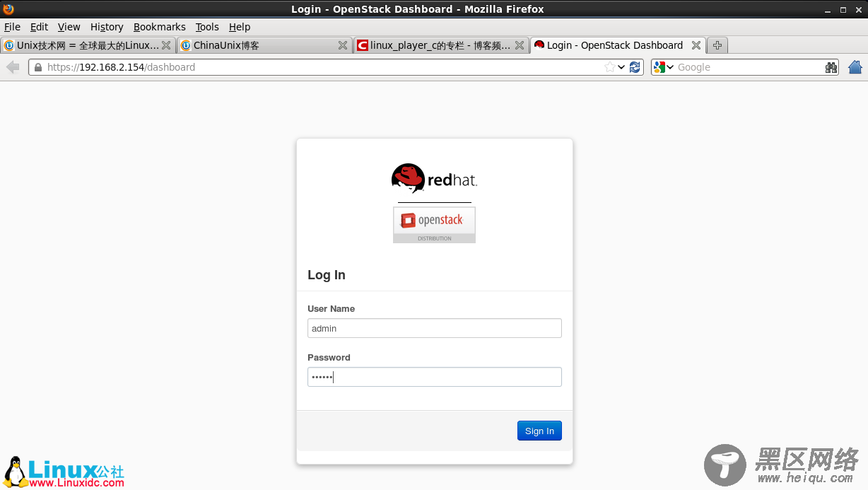
Task: Maximize the Firefox window
Action: (x=843, y=10)
